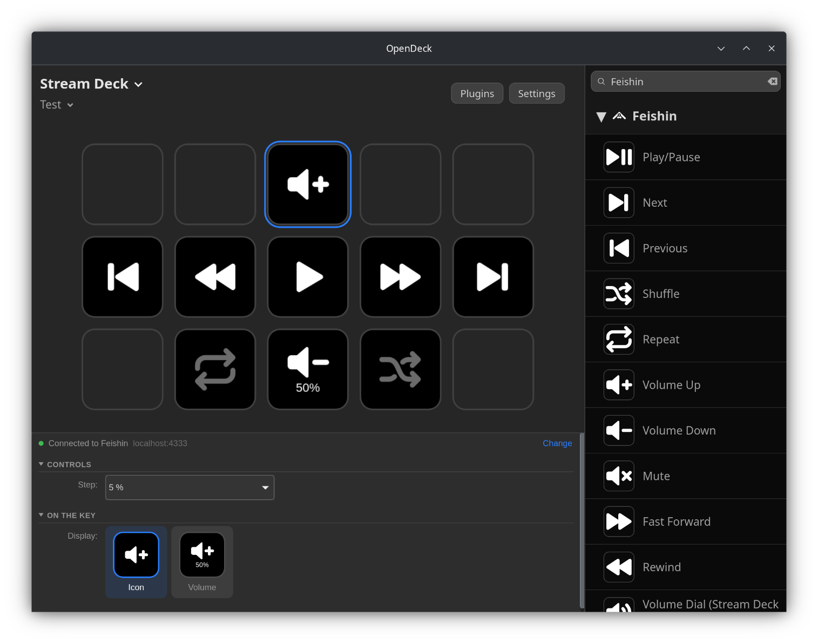Click the Play/Pause action icon in the Feishin list
818x644 pixels.
tap(619, 157)
